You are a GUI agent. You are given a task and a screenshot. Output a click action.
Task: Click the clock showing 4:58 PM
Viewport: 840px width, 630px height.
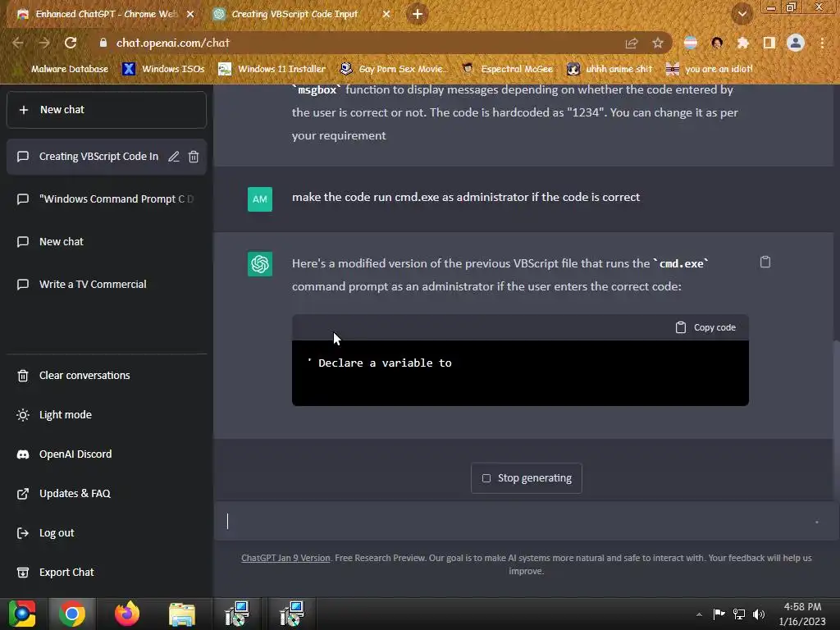802,614
